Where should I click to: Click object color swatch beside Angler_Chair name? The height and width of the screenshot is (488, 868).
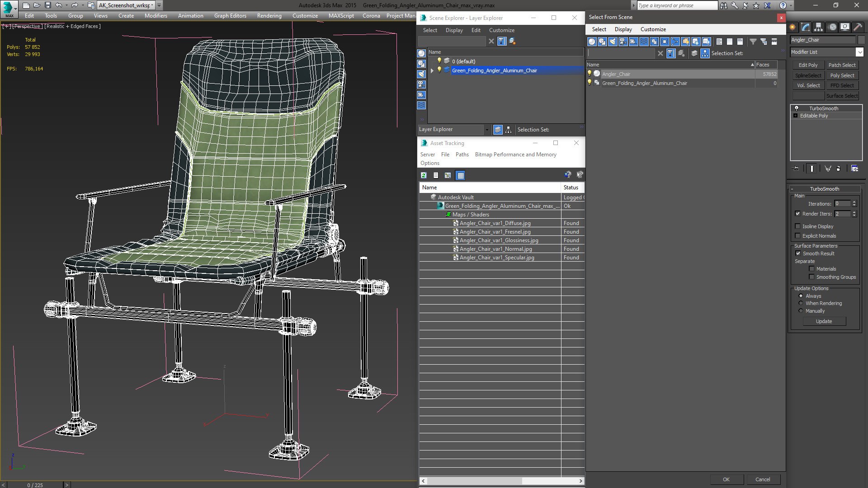click(861, 40)
